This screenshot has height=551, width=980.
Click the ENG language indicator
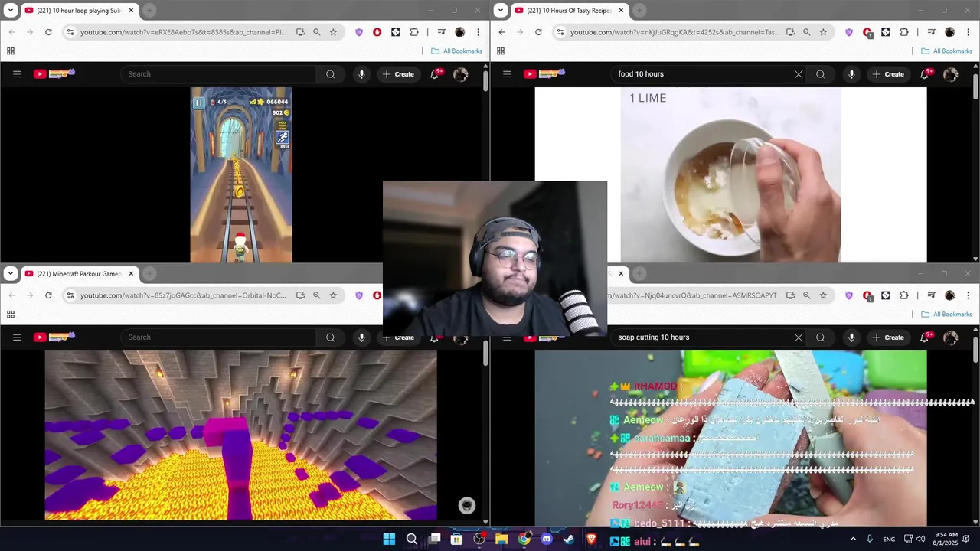click(x=889, y=540)
